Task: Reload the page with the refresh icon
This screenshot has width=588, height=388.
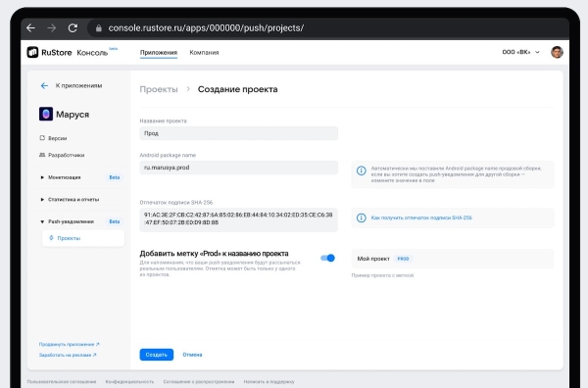Action: point(73,27)
